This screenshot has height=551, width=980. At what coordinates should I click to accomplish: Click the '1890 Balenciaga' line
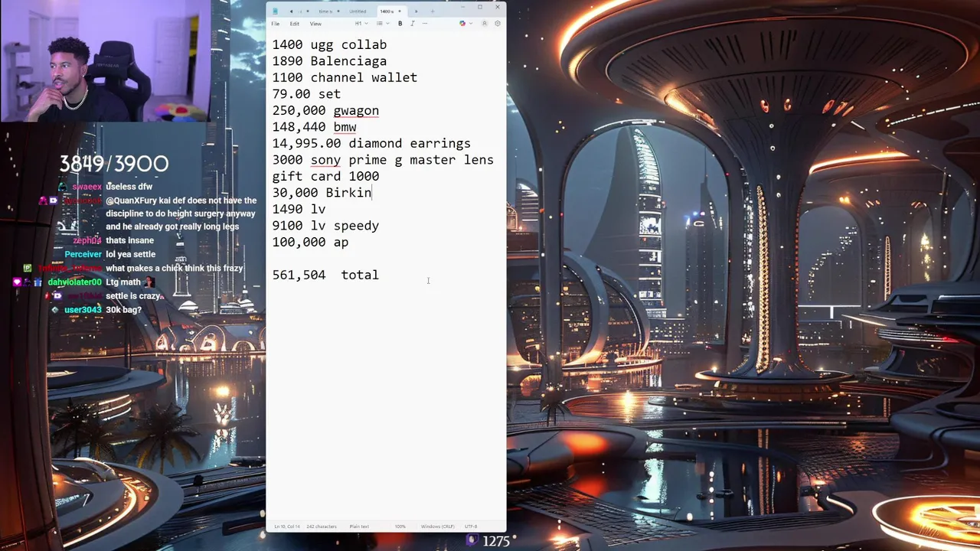(x=329, y=61)
